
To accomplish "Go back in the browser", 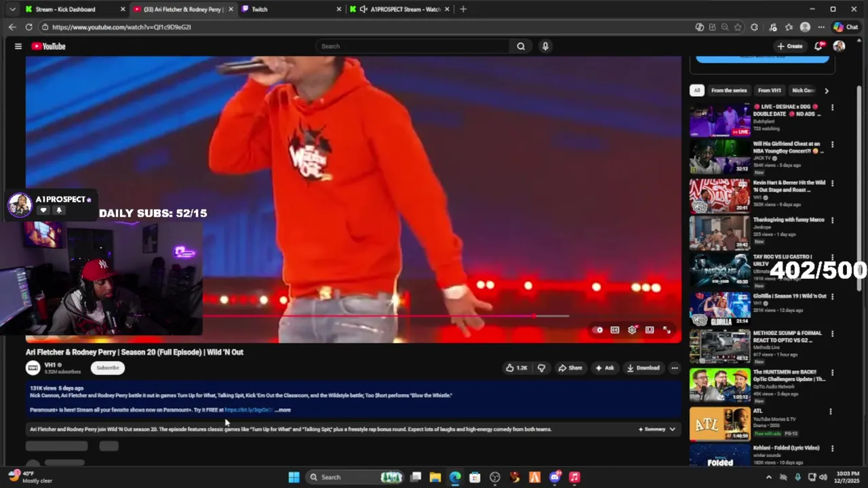I will click(12, 27).
